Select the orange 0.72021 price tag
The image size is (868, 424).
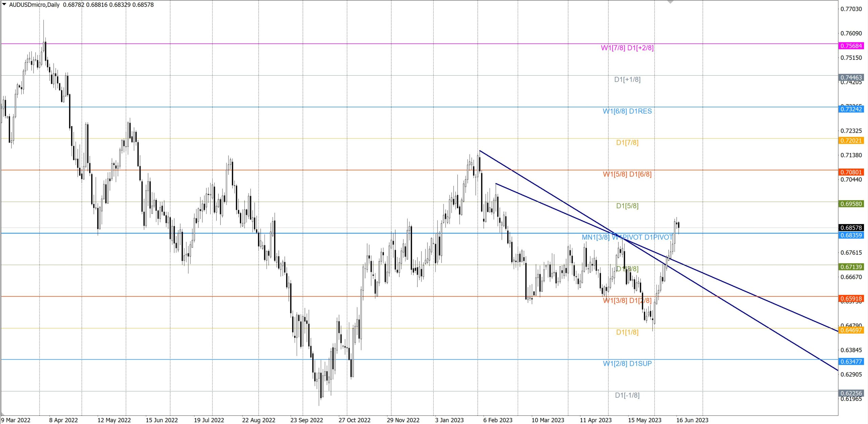tap(851, 141)
